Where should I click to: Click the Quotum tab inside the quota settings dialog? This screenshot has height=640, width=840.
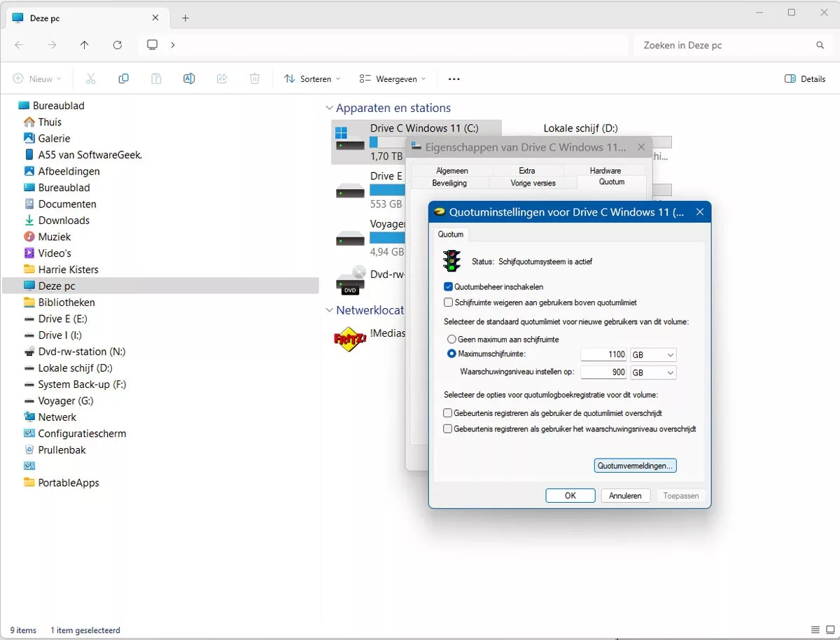pyautogui.click(x=451, y=235)
